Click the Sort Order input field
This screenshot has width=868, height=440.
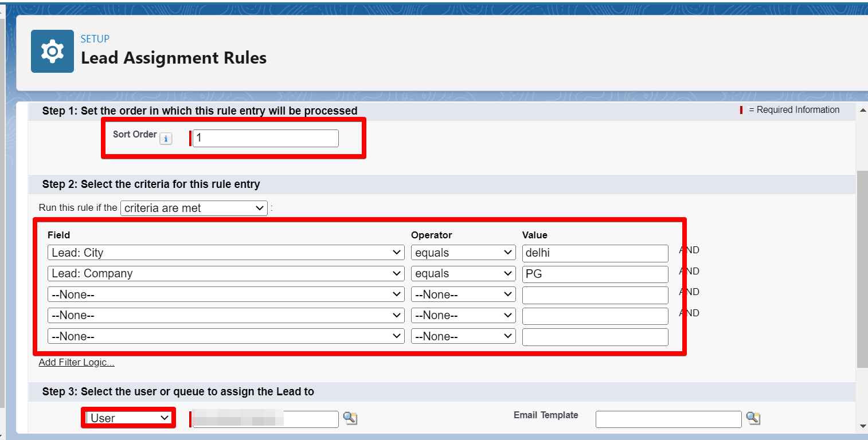pyautogui.click(x=265, y=138)
